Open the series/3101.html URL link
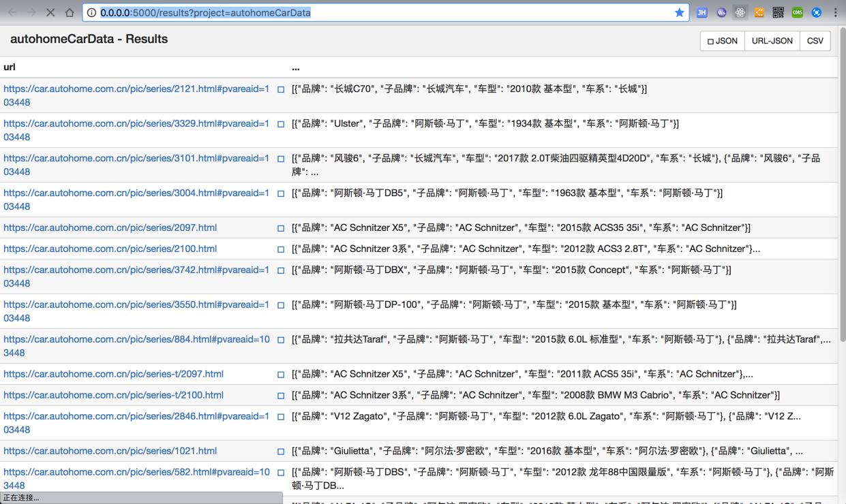This screenshot has width=846, height=504. click(136, 165)
